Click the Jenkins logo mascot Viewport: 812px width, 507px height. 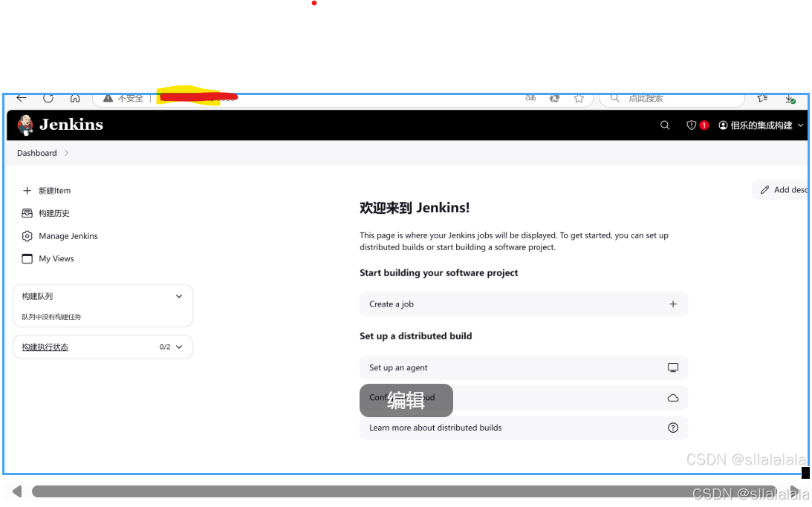coord(25,125)
